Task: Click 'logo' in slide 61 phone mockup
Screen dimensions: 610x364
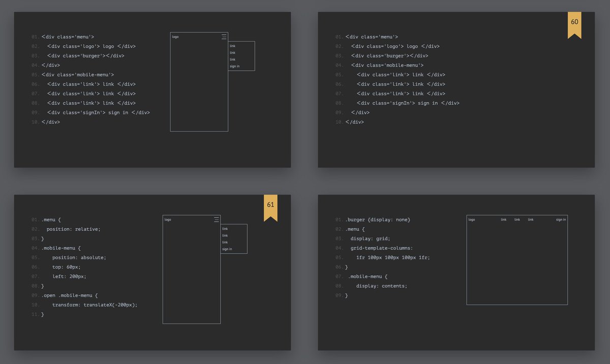Action: [x=168, y=220]
